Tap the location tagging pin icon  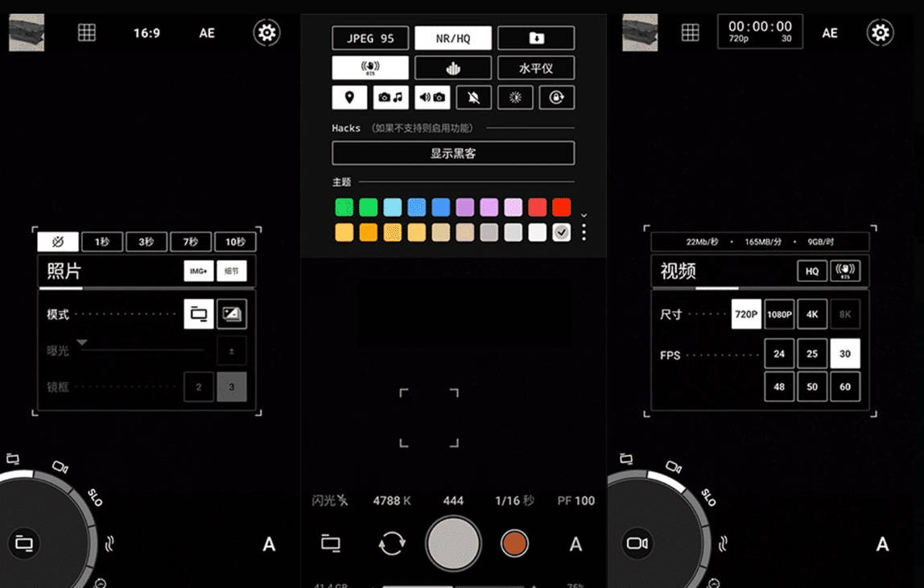coord(349,97)
